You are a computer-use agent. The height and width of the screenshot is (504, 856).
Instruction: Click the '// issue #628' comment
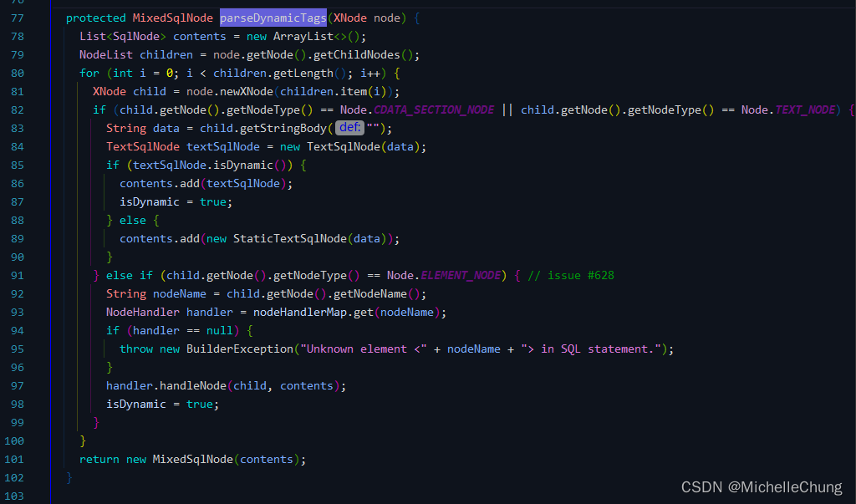571,275
